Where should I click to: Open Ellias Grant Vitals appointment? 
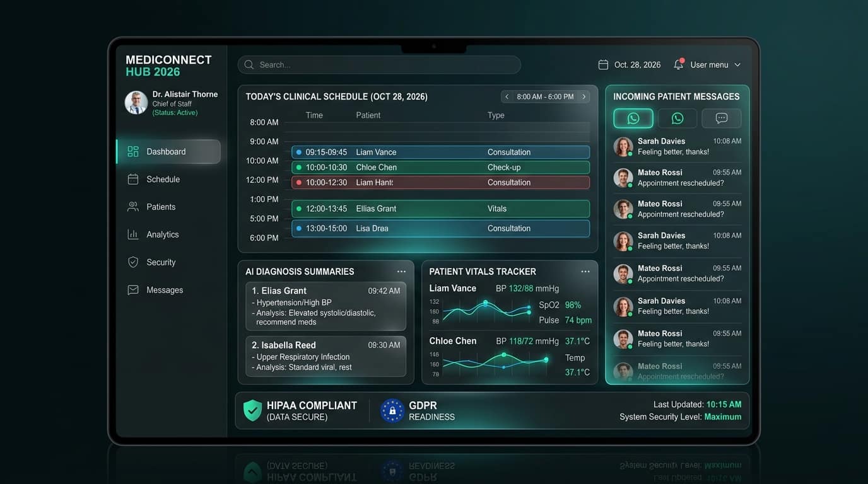pos(441,209)
